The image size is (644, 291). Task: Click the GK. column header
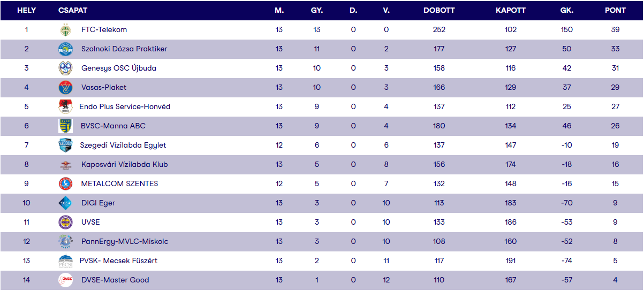[x=567, y=11]
